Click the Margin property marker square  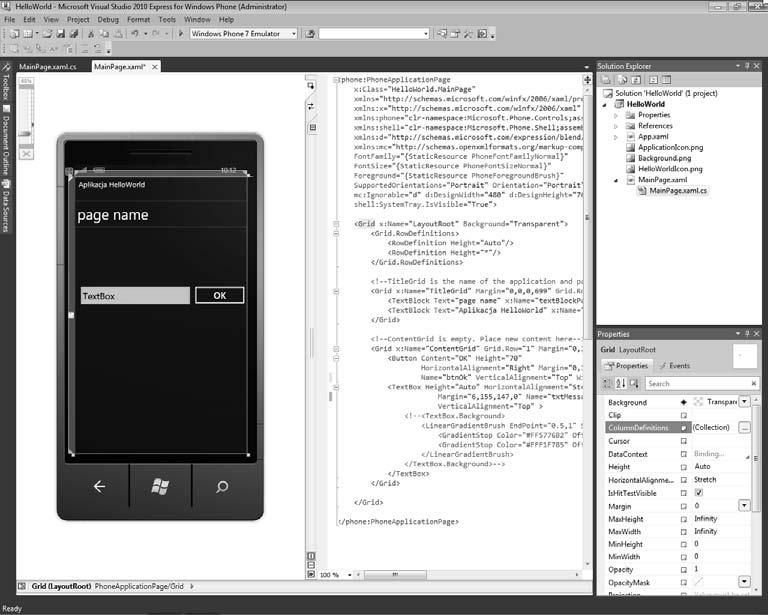point(684,506)
